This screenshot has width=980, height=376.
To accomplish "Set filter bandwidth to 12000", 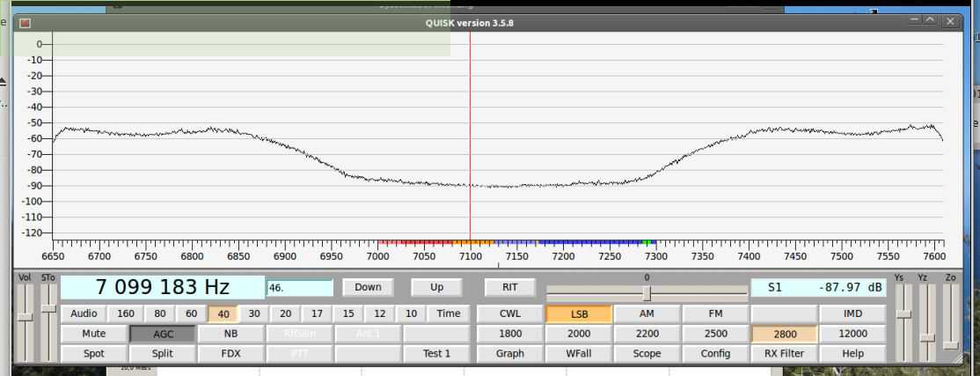I will coord(852,334).
